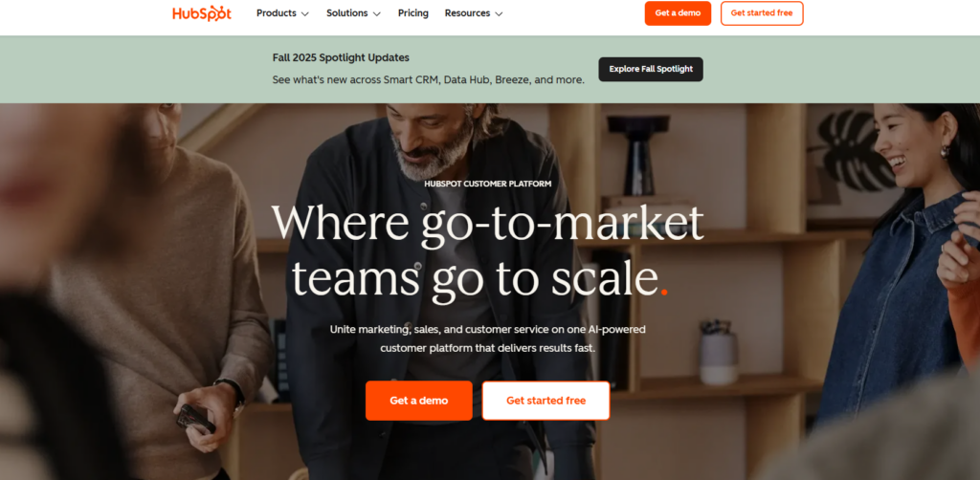The height and width of the screenshot is (480, 980).
Task: Click the HubSpot sprocket logo
Action: [202, 13]
